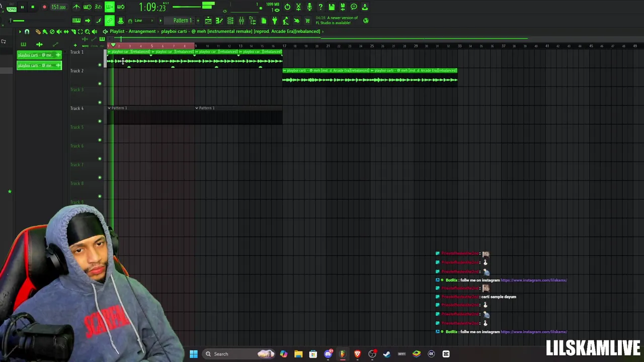Show patterns in picker via piano icon
The image size is (644, 362).
23,44
